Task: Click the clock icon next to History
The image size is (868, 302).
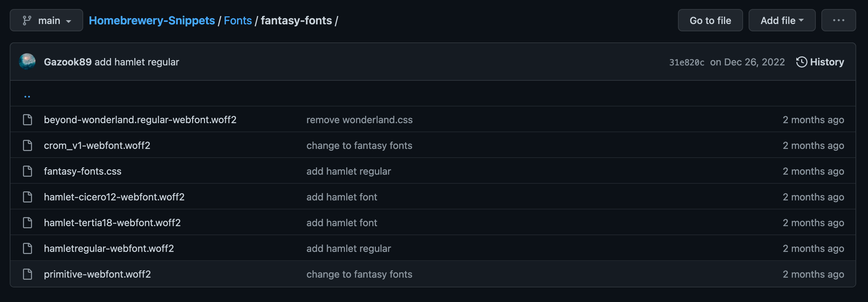Action: (x=802, y=62)
